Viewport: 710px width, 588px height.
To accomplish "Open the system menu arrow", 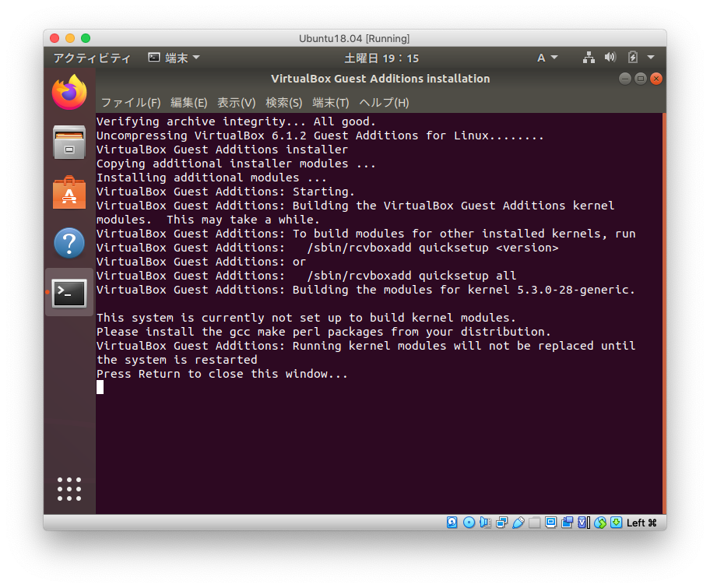I will tap(651, 58).
